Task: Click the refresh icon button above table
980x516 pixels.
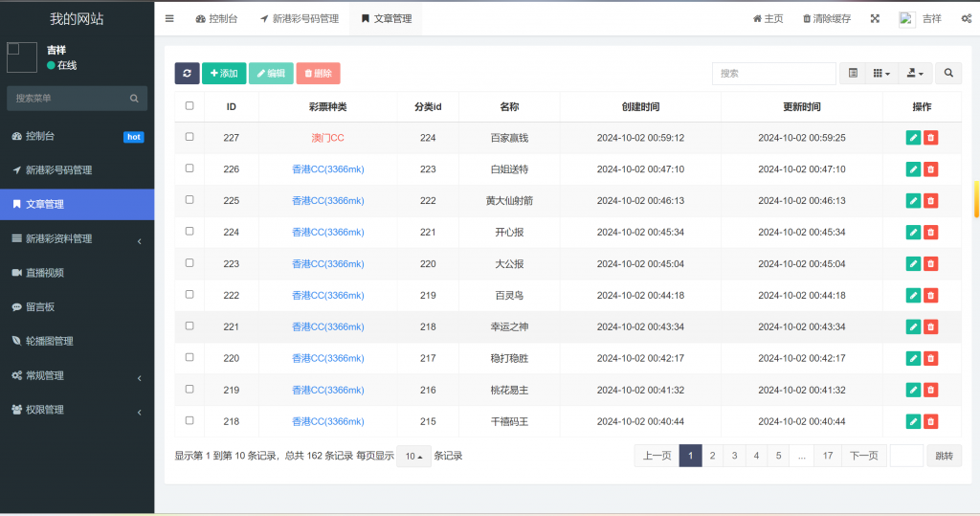Action: click(x=187, y=74)
